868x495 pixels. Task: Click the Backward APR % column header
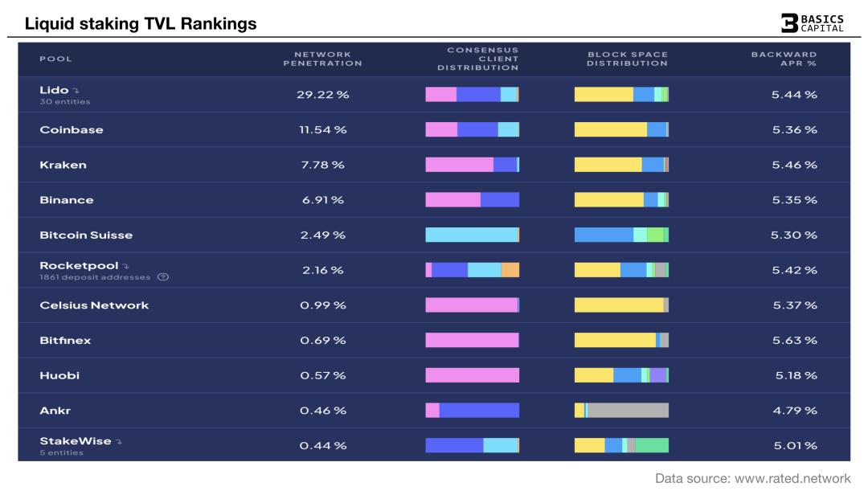pyautogui.click(x=784, y=59)
